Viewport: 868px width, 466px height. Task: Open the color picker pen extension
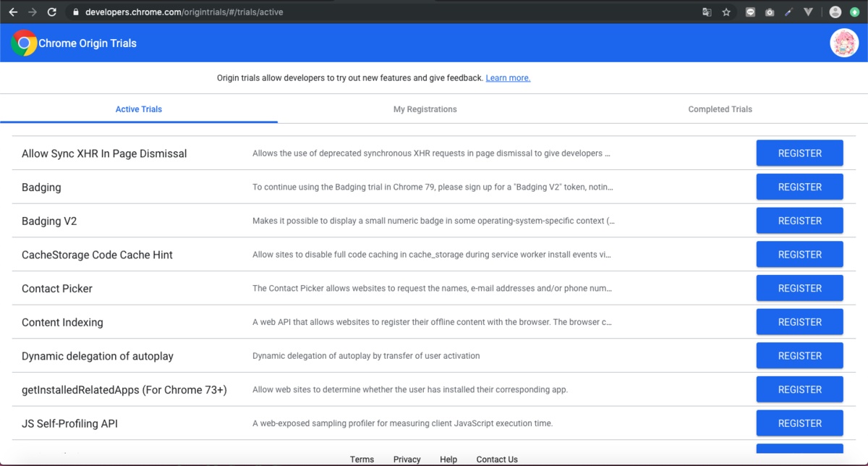(789, 12)
